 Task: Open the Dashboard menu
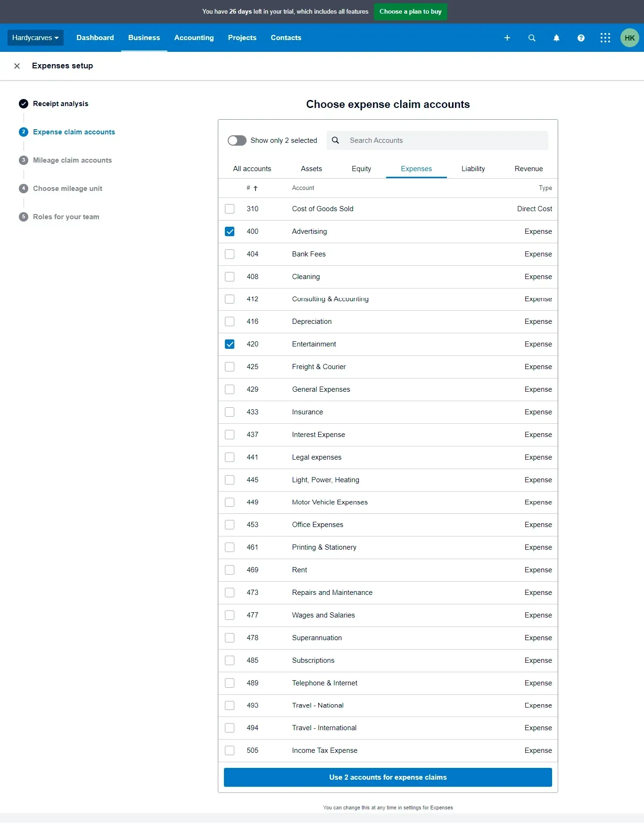coord(95,38)
